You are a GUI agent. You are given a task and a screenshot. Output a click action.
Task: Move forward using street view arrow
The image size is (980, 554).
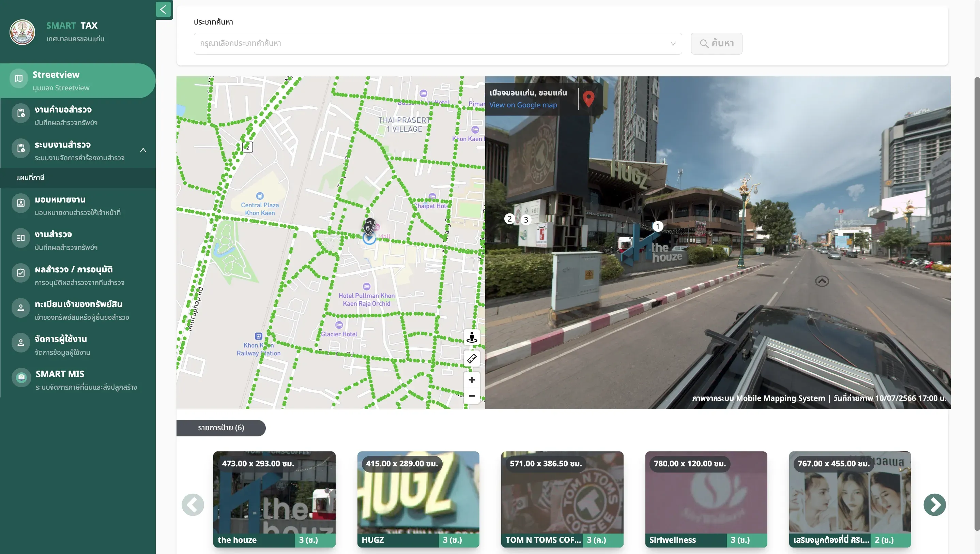(x=822, y=281)
